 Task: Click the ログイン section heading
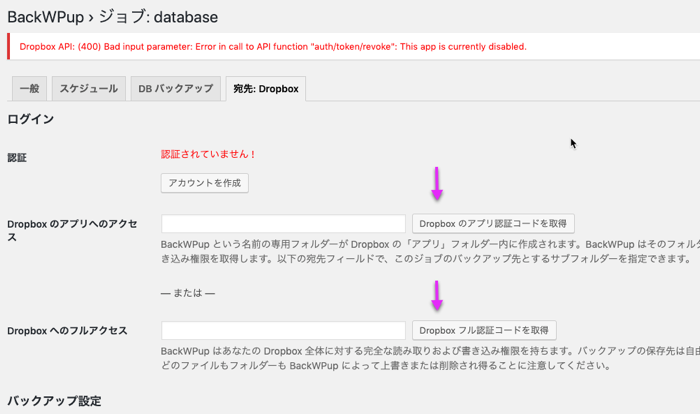[x=30, y=119]
